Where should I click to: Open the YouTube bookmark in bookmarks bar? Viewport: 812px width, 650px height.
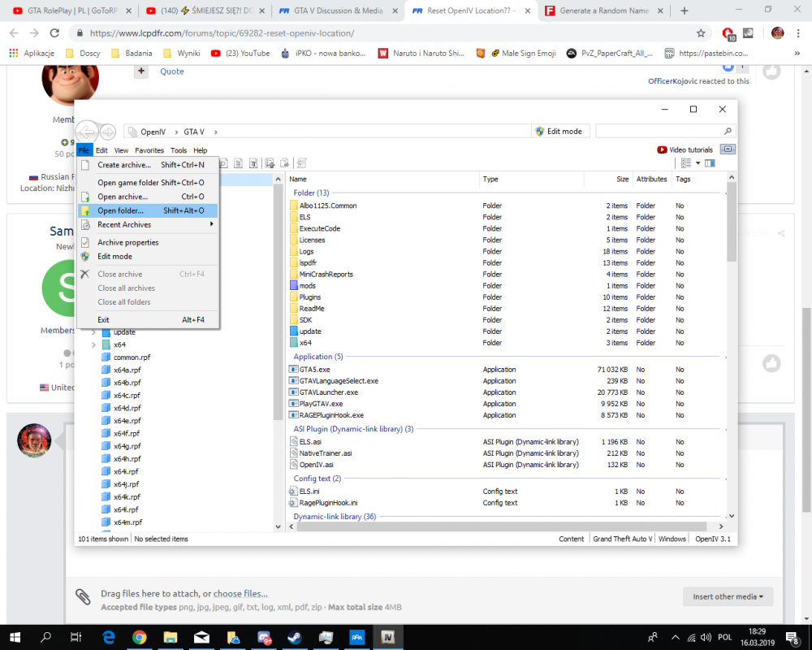[x=240, y=54]
